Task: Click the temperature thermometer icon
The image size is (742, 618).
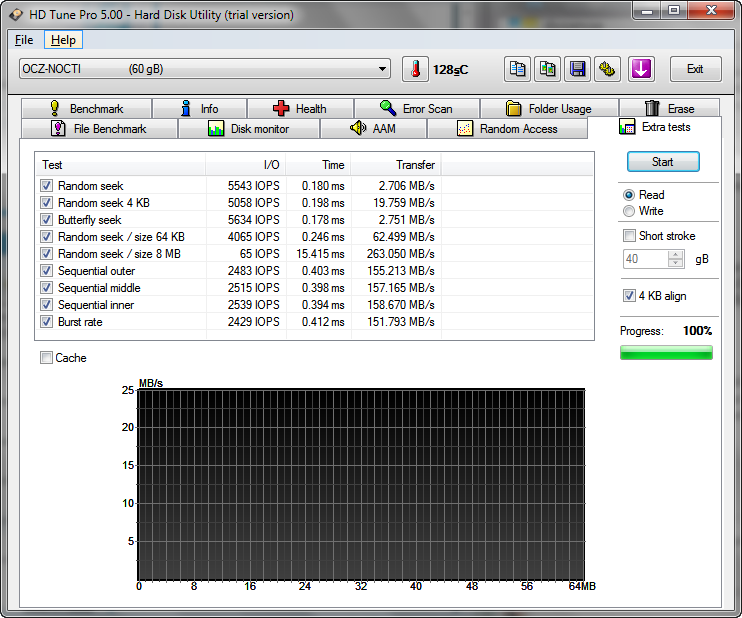Action: point(415,69)
